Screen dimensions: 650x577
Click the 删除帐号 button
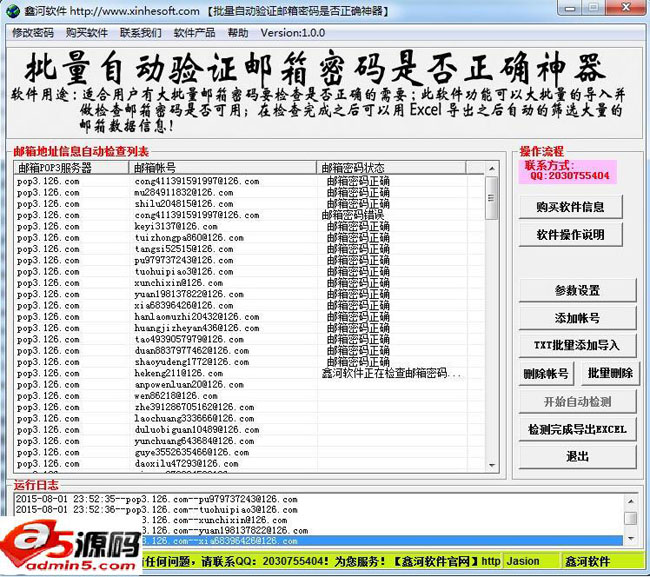[x=546, y=373]
